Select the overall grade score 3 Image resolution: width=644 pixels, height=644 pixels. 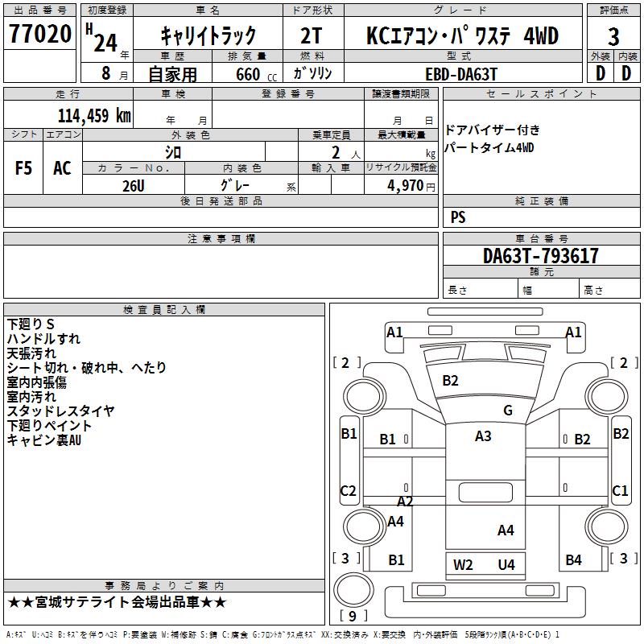click(x=613, y=36)
